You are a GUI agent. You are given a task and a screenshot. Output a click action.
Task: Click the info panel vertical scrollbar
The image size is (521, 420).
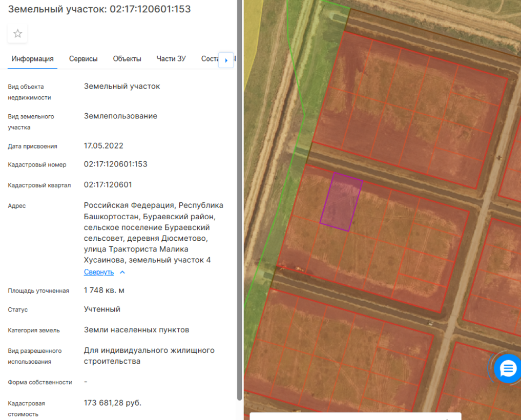click(239, 205)
